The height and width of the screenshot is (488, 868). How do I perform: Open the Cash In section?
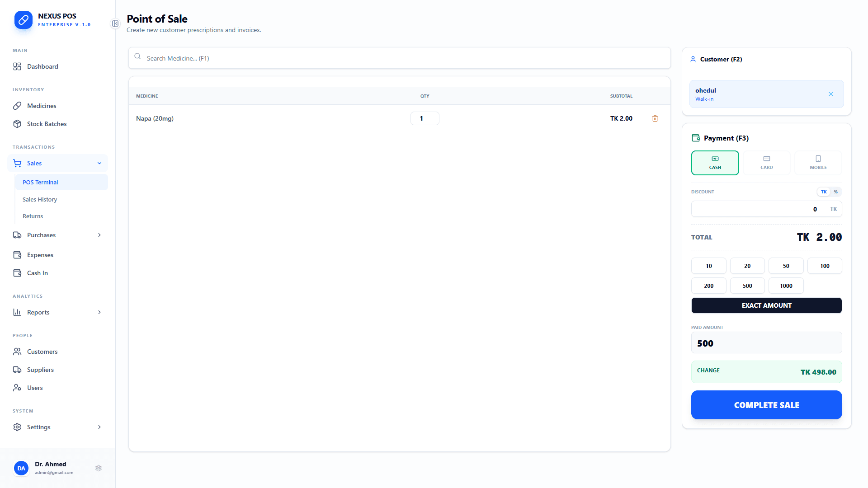[x=37, y=272]
